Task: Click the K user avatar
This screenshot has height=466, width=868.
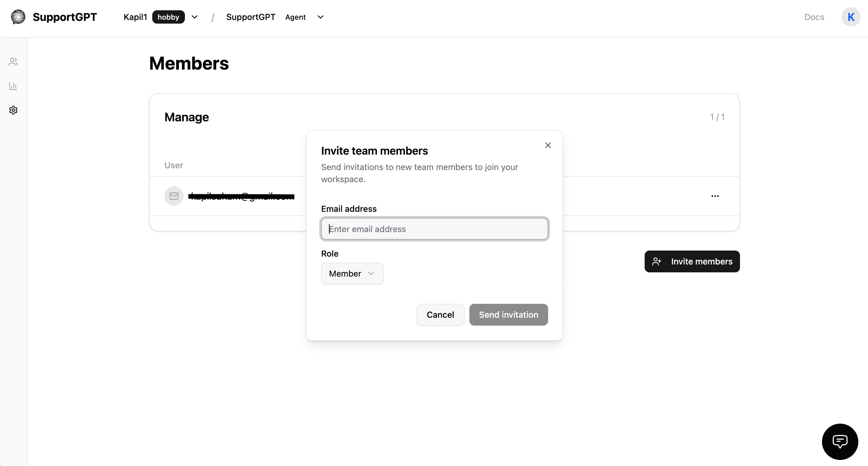Action: 850,17
